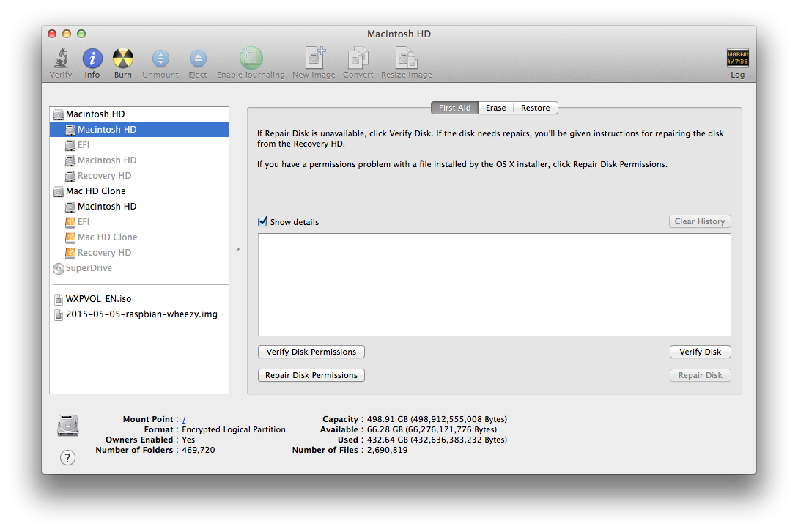The width and height of the screenshot is (798, 532).
Task: Open the Log icon in toolbar
Action: coord(737,58)
